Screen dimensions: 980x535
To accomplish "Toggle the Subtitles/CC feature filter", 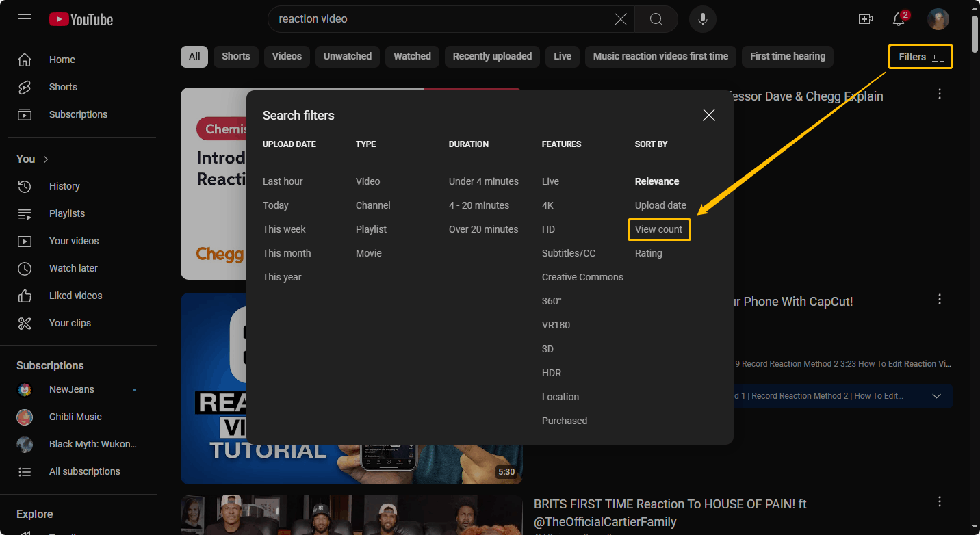I will (x=568, y=253).
